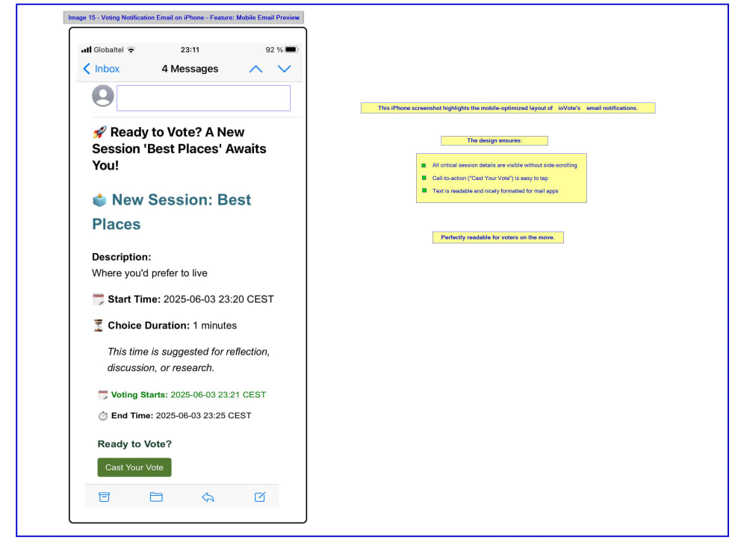Click the 'All critical session details' bullet

pyautogui.click(x=504, y=165)
